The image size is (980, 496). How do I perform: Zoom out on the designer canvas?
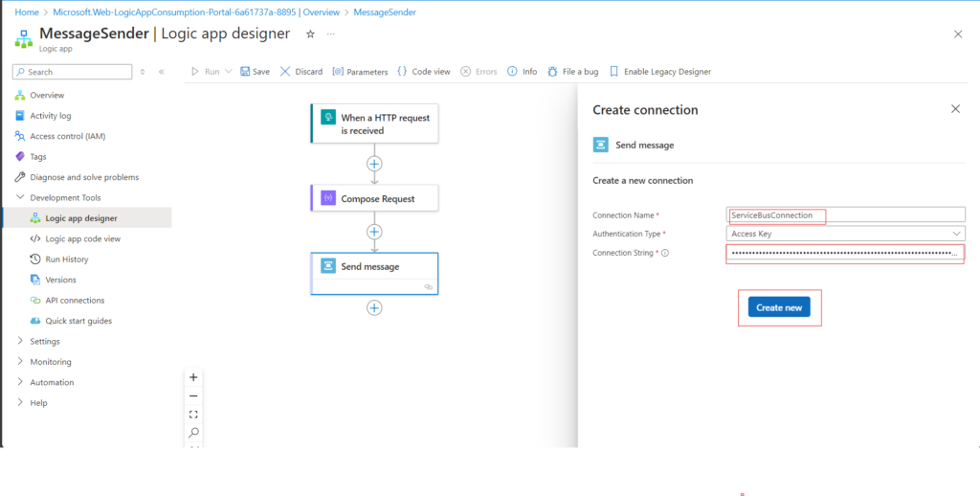click(193, 395)
